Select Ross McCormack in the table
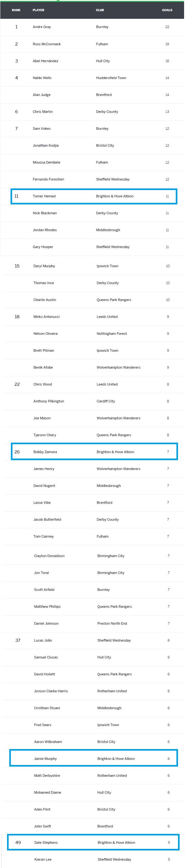Image resolution: width=186 pixels, height=868 pixels. [x=47, y=44]
